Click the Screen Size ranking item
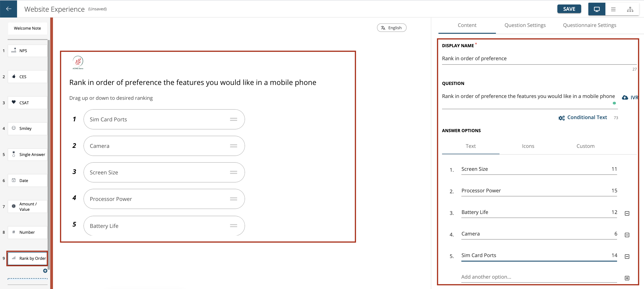 click(x=164, y=172)
